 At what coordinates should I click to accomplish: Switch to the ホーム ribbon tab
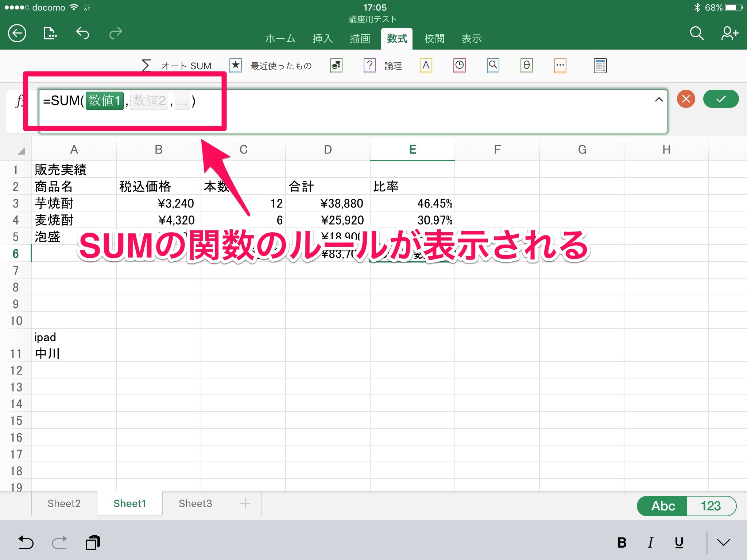pos(280,38)
